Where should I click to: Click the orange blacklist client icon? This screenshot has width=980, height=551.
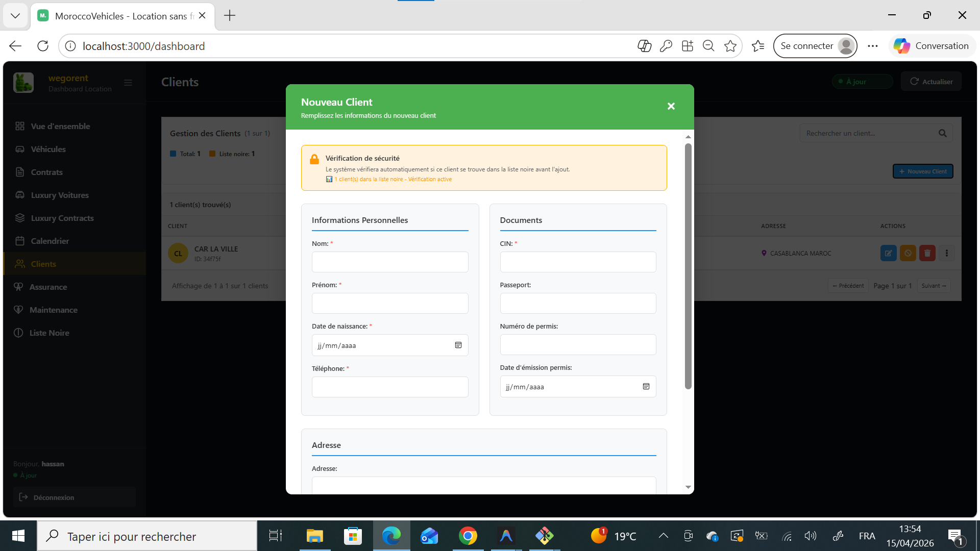(x=908, y=253)
